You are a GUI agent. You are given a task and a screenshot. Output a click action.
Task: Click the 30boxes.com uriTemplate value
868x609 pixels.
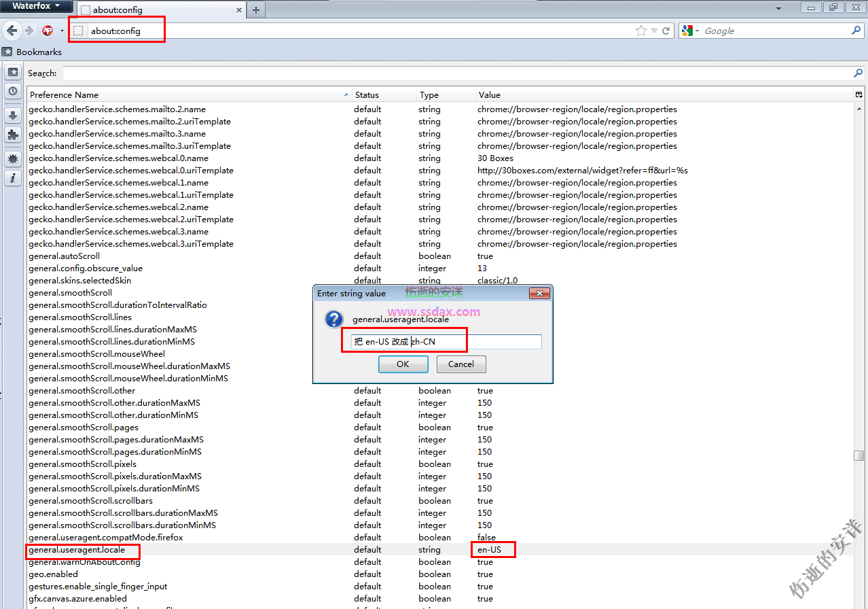click(582, 170)
